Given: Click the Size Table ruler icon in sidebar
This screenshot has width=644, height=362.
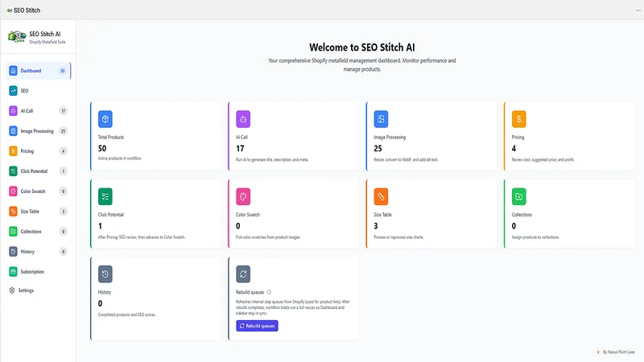Looking at the screenshot, I should (x=13, y=212).
